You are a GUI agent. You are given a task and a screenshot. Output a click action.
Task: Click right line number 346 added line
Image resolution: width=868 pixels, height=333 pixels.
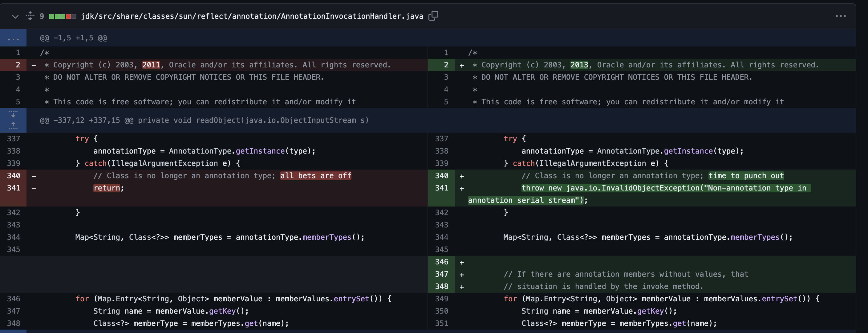441,262
